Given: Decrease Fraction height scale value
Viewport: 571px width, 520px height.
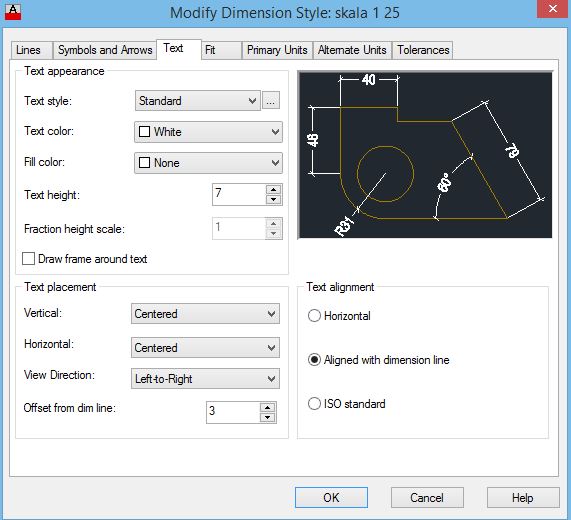Looking at the screenshot, I should click(273, 233).
